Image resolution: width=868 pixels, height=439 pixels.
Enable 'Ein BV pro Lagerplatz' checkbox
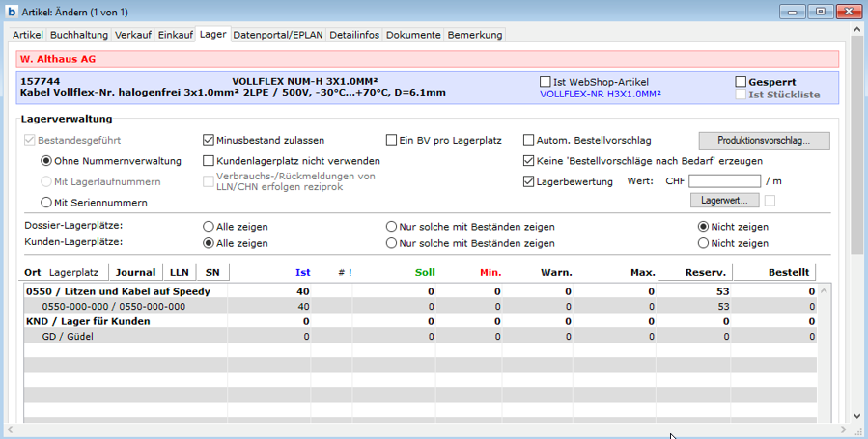[x=392, y=140]
